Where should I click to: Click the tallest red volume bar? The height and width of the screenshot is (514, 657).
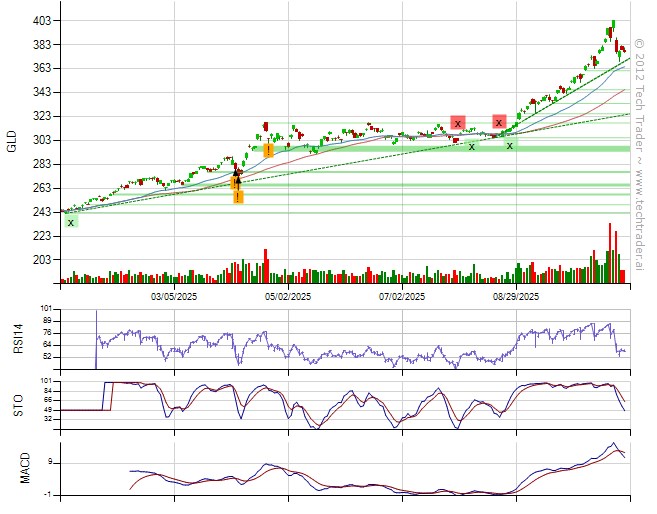pyautogui.click(x=610, y=252)
